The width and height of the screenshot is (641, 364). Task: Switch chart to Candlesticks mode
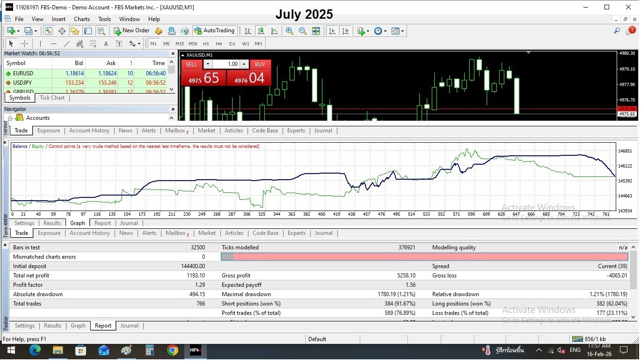(261, 31)
